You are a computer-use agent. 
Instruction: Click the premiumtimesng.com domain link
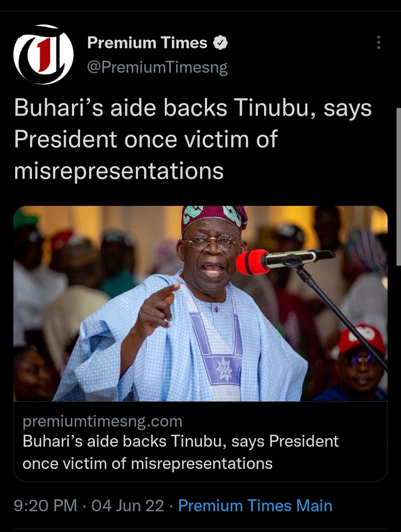coord(102,421)
